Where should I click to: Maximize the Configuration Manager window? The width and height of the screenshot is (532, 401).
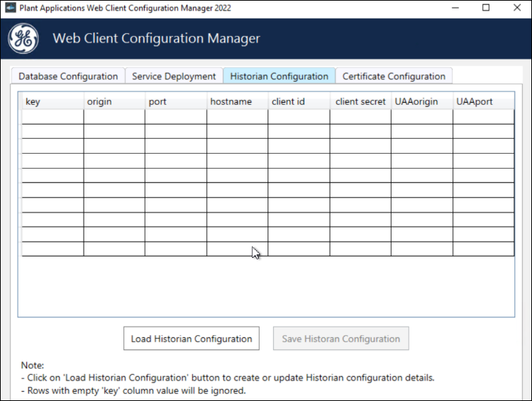pyautogui.click(x=486, y=8)
